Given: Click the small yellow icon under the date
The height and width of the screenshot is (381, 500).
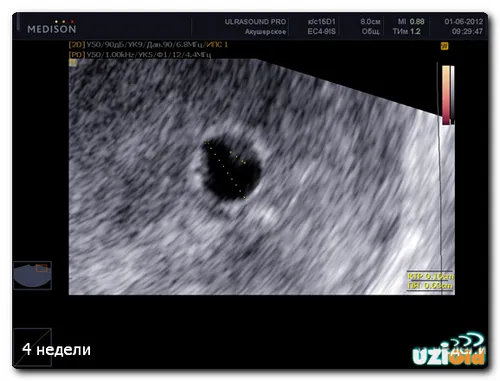Looking at the screenshot, I should pos(444,46).
